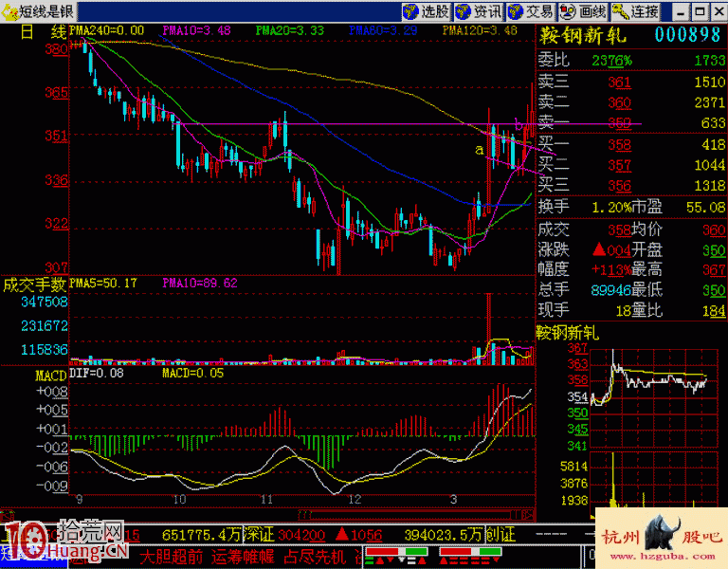This screenshot has height=569, width=728.
Task: Select the 买一 bid price 358
Action: coord(619,145)
